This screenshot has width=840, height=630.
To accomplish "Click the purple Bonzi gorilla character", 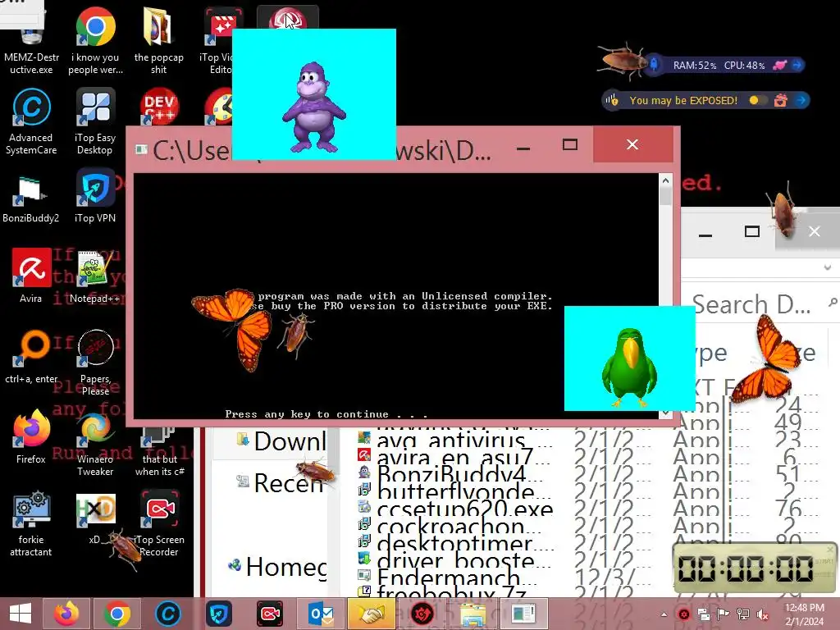I will click(x=314, y=107).
